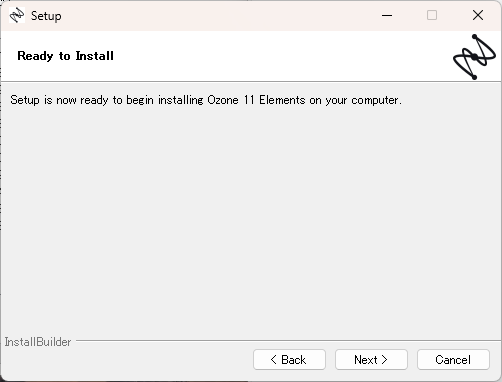
Task: Click the words "Ozone 11 Elements" in the message
Action: (256, 100)
